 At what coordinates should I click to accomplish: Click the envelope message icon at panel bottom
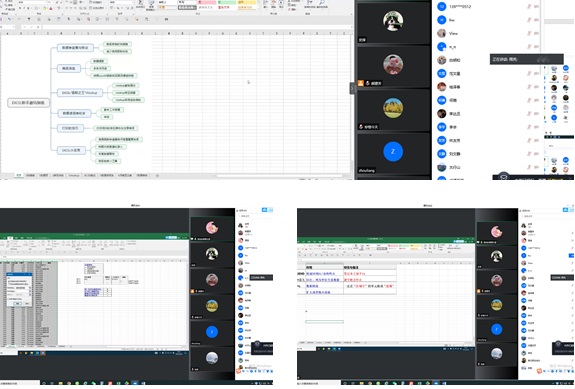click(x=503, y=177)
